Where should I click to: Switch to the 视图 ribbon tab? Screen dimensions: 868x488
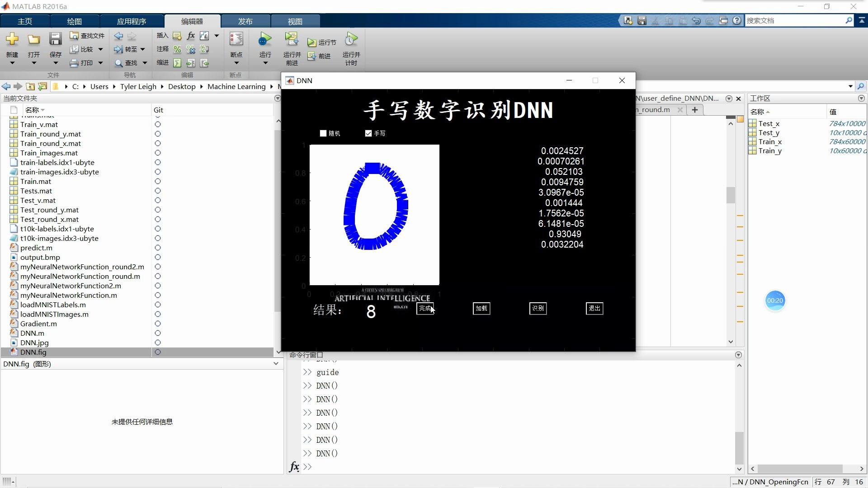coord(295,21)
